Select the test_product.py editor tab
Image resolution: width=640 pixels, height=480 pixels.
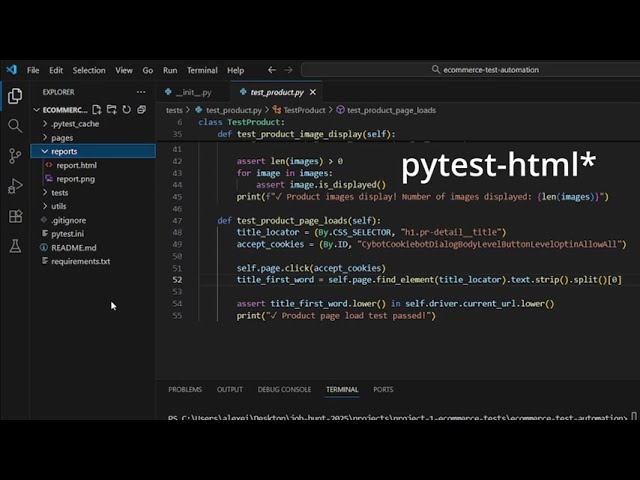click(x=276, y=92)
